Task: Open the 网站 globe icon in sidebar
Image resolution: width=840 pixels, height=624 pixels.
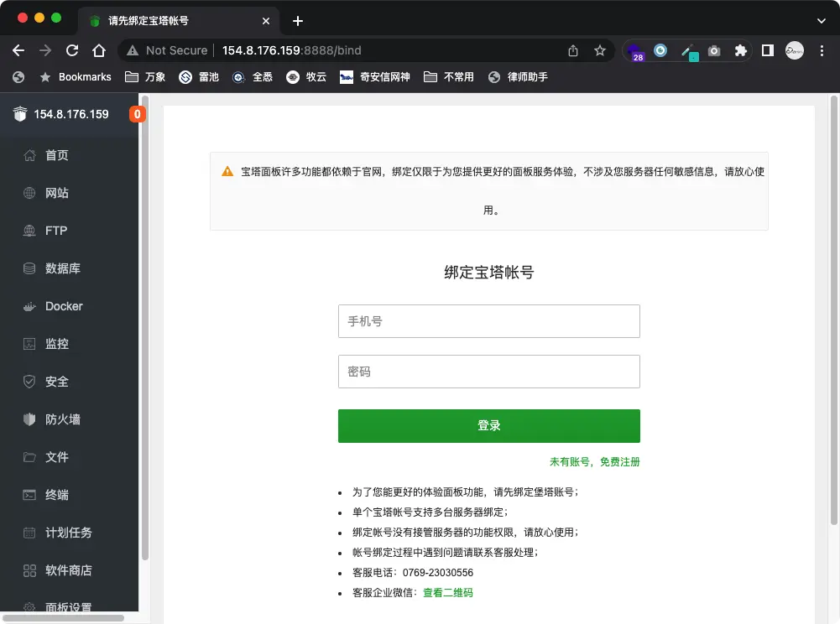Action: pos(29,193)
